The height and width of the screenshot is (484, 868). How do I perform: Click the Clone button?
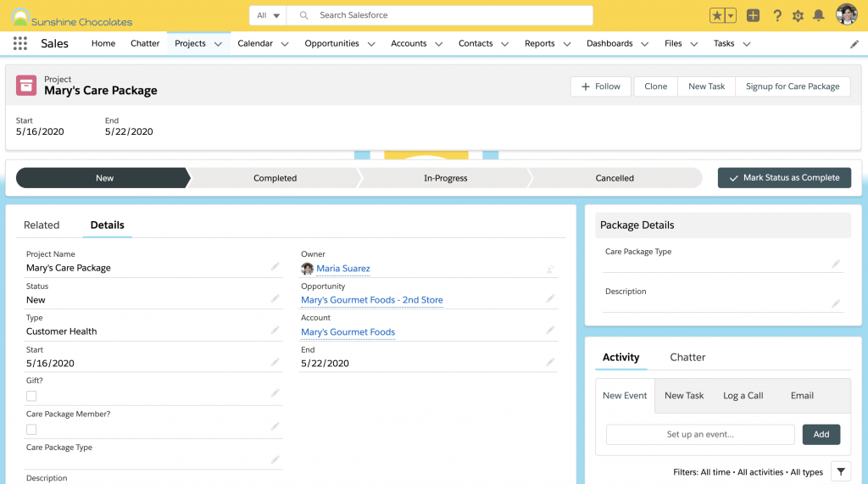(x=656, y=86)
